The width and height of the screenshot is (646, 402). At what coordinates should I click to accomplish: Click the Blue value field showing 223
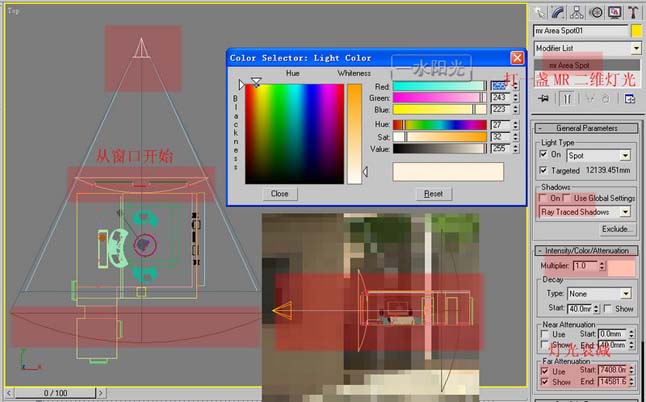pos(501,109)
